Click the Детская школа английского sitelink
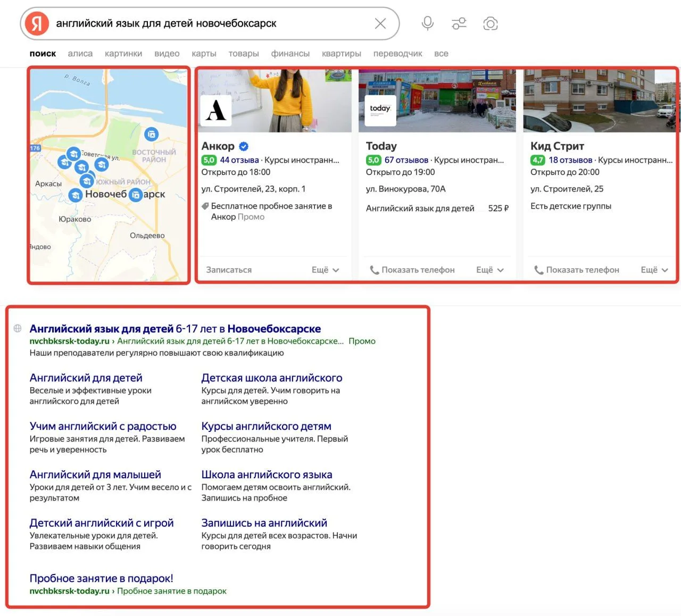Screen dimensions: 681x616 (x=272, y=378)
